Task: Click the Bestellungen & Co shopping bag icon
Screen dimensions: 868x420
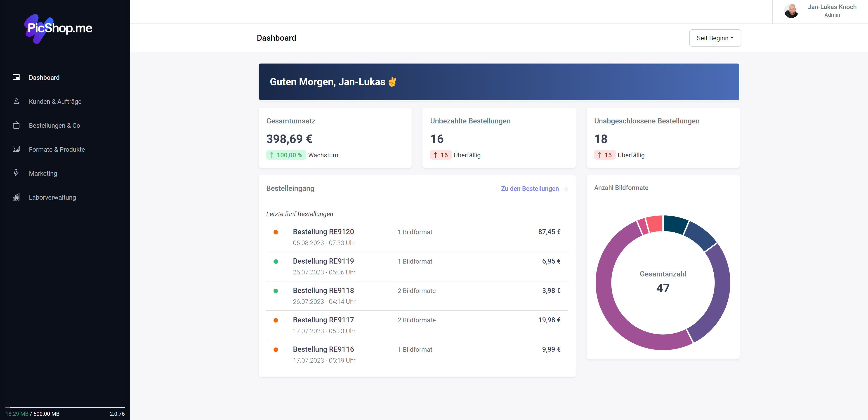Action: [x=16, y=125]
